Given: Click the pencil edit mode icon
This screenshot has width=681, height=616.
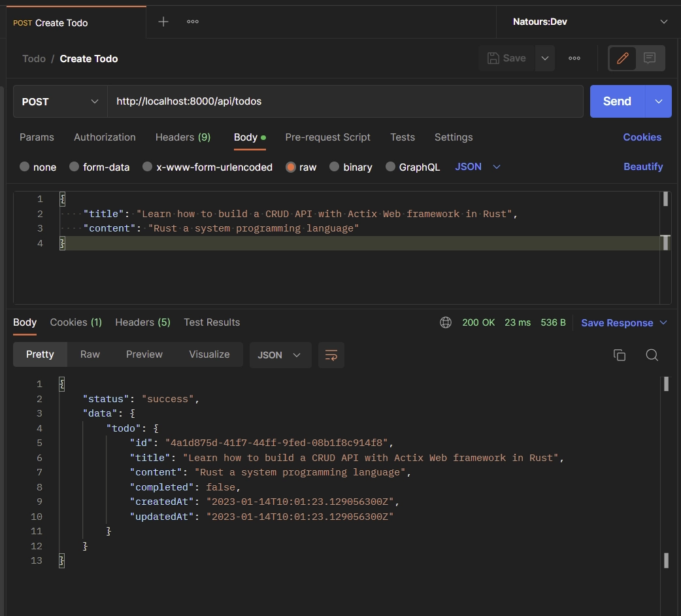Looking at the screenshot, I should [x=622, y=58].
